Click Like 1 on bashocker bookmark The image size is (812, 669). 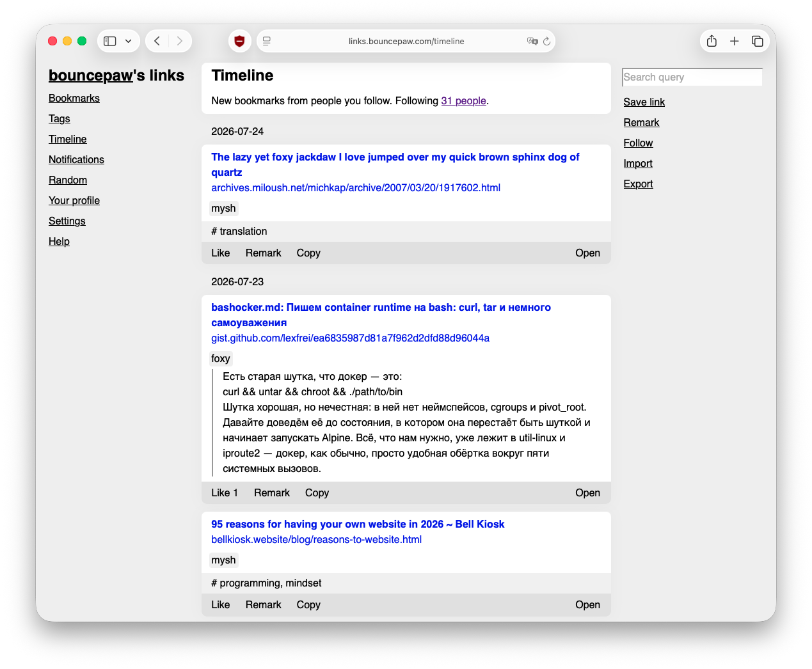[x=225, y=492]
